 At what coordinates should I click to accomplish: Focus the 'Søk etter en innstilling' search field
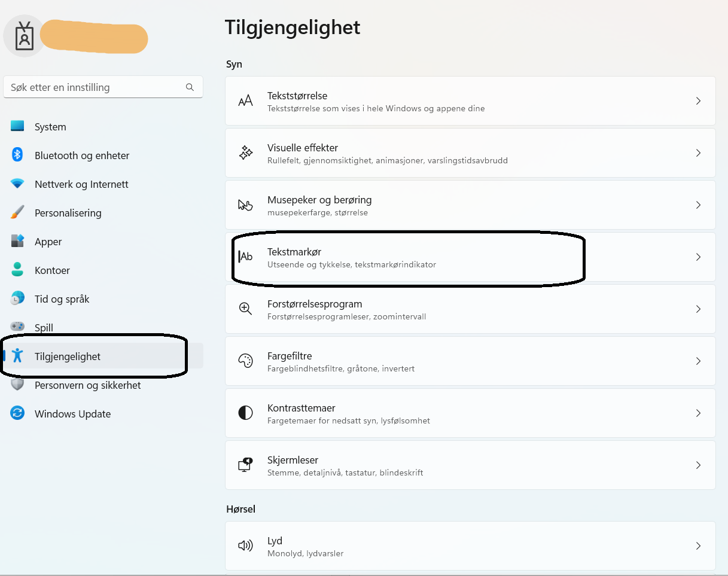(96, 87)
